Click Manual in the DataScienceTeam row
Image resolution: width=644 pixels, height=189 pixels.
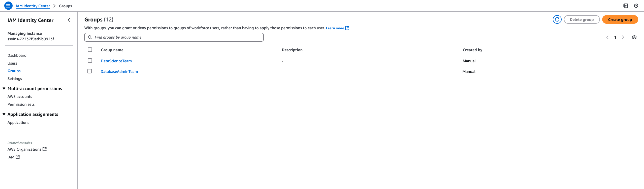[469, 61]
